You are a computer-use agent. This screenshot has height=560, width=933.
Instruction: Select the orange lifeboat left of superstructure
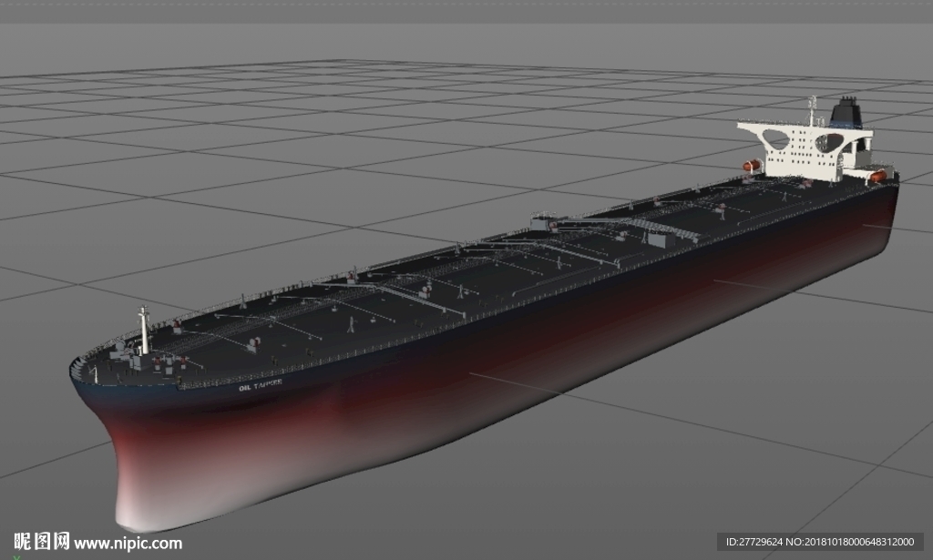[x=752, y=165]
